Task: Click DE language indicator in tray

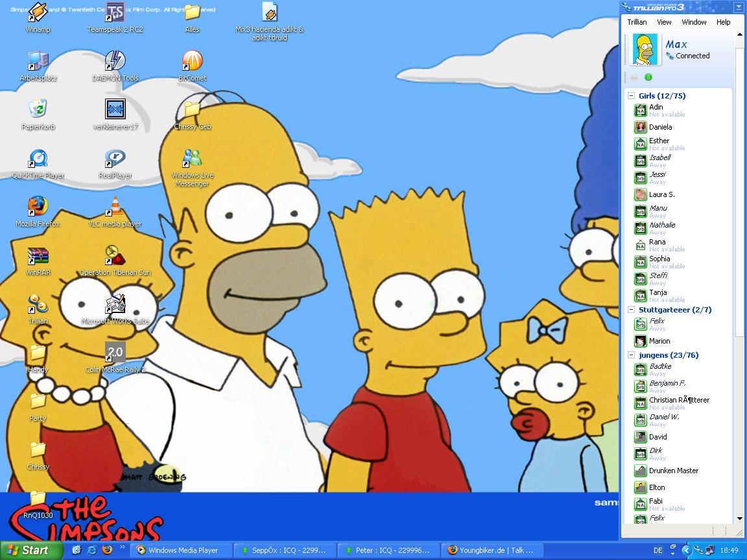Action: point(658,550)
